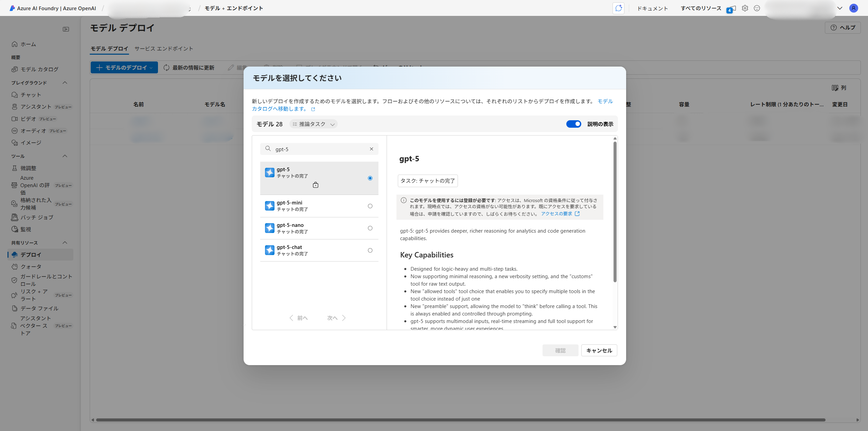Open デプロイ in the sidebar
The image size is (868, 431).
pyautogui.click(x=40, y=255)
